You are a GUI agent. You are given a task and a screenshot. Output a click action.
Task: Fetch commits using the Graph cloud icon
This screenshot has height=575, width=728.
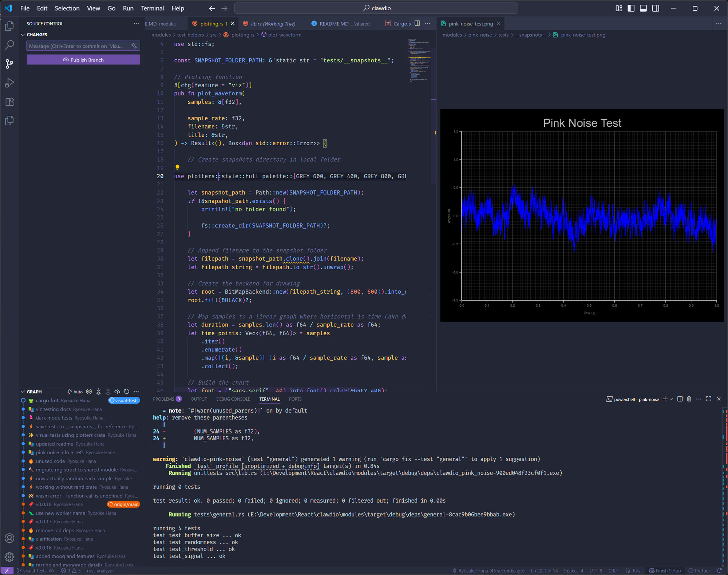(117, 392)
